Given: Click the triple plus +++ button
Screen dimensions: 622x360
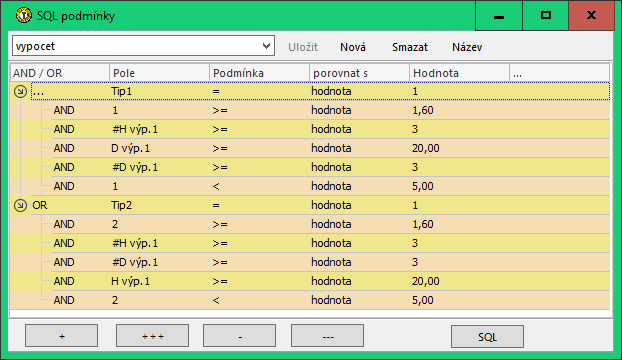Looking at the screenshot, I should 152,336.
